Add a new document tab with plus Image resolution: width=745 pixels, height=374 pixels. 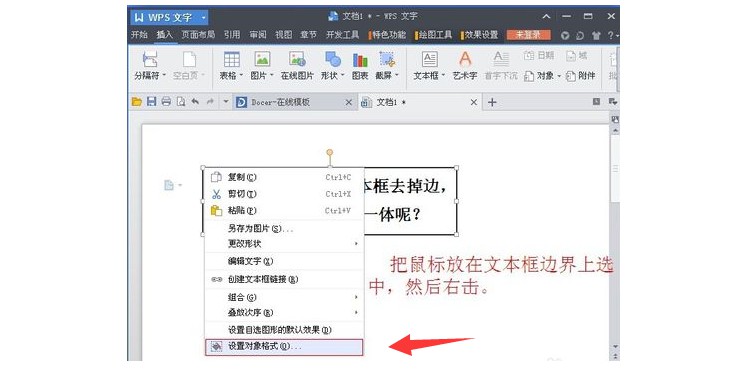click(x=492, y=102)
